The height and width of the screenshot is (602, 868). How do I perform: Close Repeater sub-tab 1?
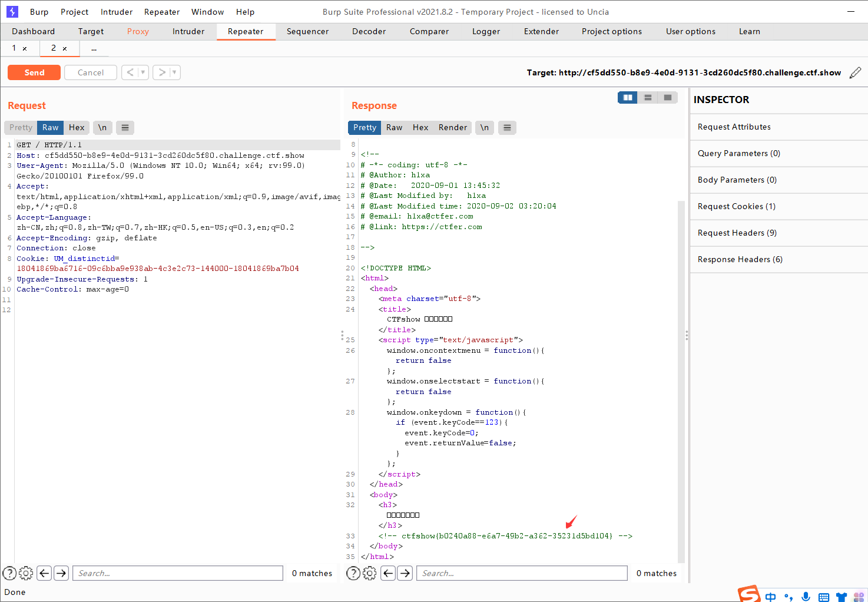point(25,48)
